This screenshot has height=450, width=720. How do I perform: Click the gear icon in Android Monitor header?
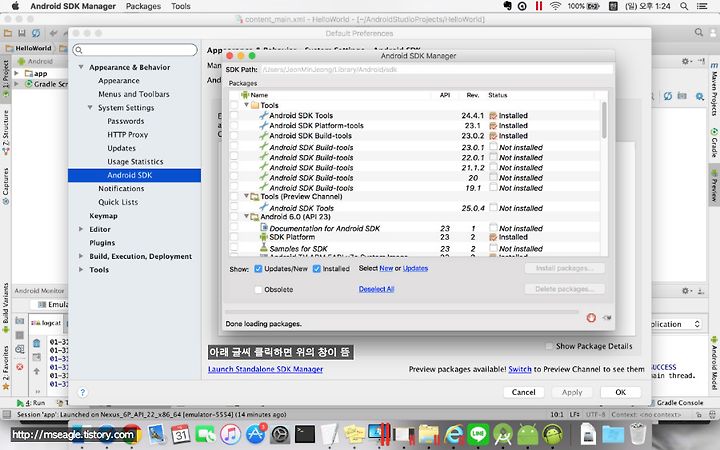[686, 291]
